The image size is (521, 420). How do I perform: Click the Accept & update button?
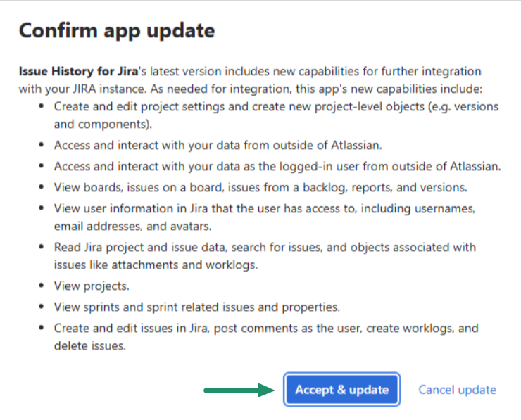point(342,390)
